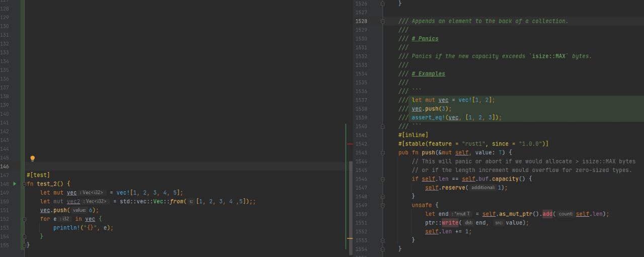The image size is (644, 257).
Task: Click #[inline] attribute on line 1541
Action: pyautogui.click(x=413, y=135)
